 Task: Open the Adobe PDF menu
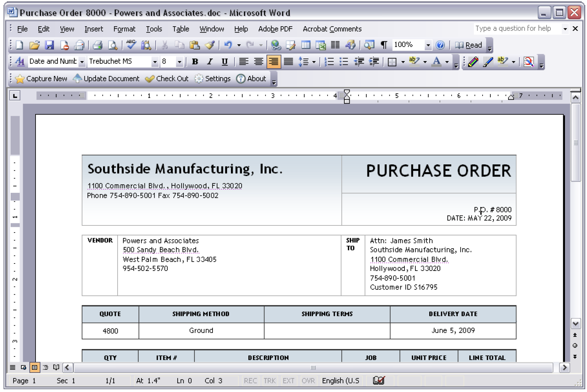tap(275, 29)
